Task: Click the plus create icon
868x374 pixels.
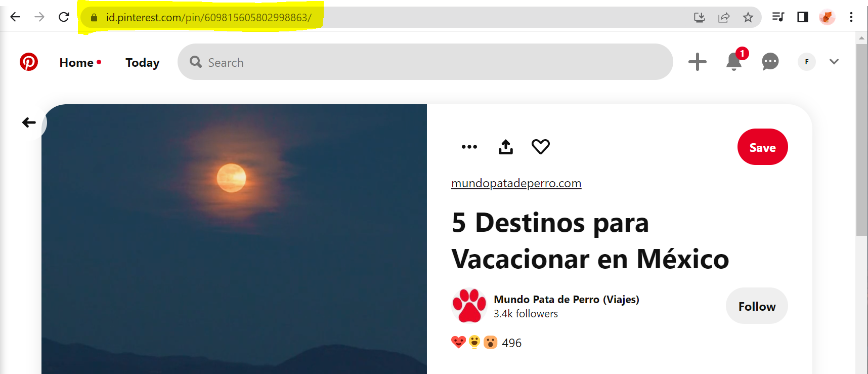Action: pyautogui.click(x=698, y=62)
